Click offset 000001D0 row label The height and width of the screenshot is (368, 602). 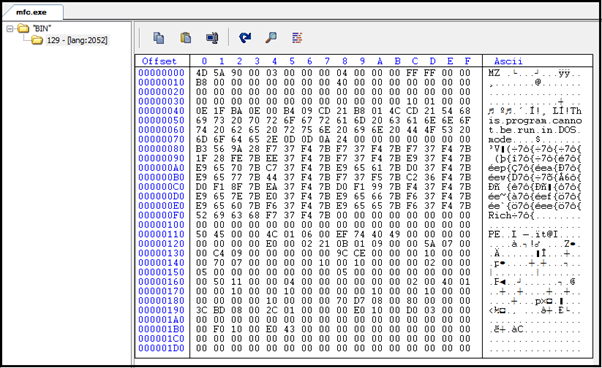pos(161,348)
